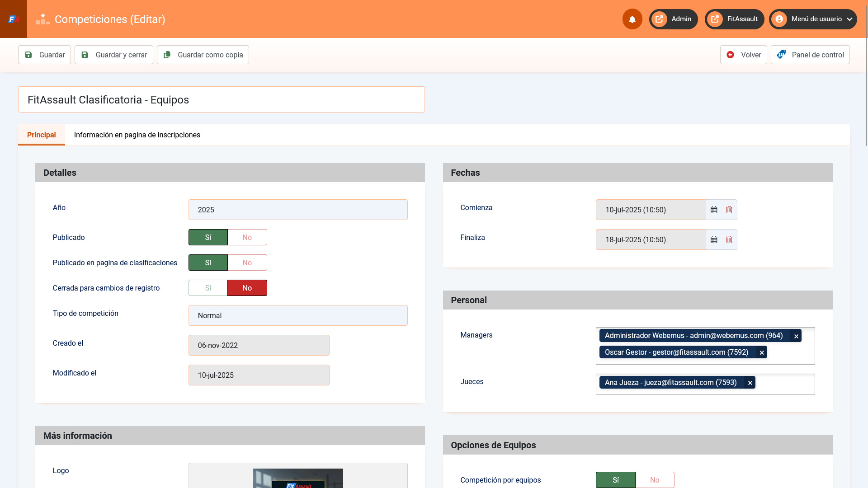Edit the competition title field
The image size is (868, 488).
[x=222, y=99]
